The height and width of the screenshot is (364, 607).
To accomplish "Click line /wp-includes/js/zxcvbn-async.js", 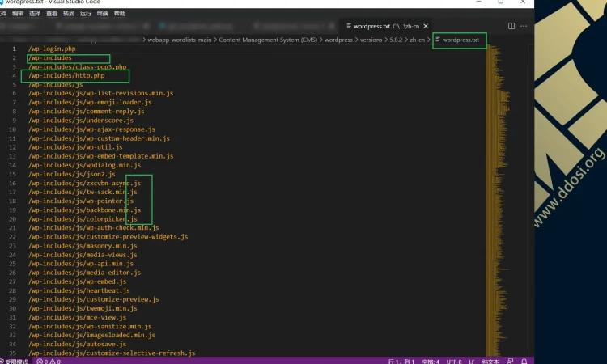I will (x=84, y=183).
